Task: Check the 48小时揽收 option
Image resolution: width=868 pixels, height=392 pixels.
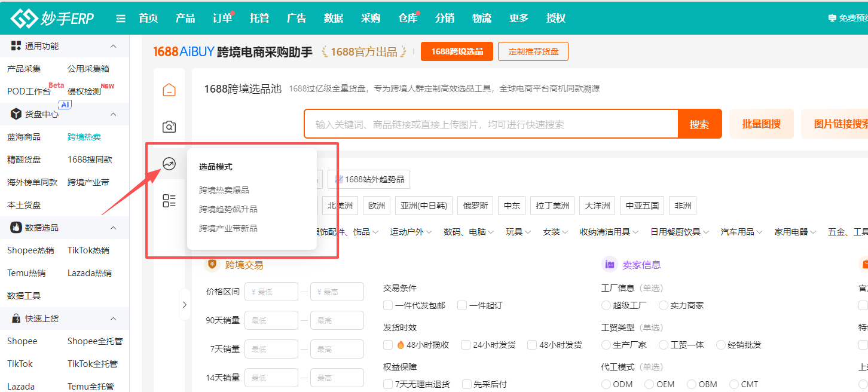Action: (x=388, y=345)
